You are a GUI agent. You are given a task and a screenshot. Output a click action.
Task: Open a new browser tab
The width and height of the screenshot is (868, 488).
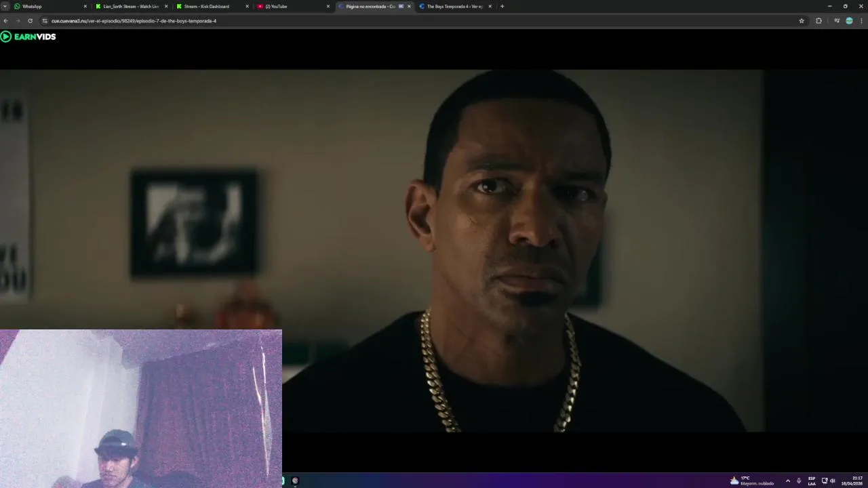click(x=502, y=6)
